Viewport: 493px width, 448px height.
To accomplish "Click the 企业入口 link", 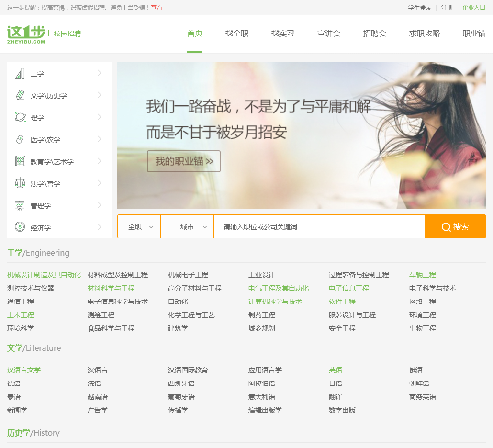I will point(474,8).
